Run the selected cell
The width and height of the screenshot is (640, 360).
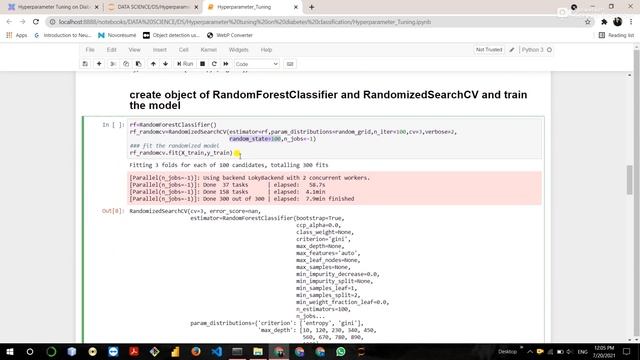(185, 64)
